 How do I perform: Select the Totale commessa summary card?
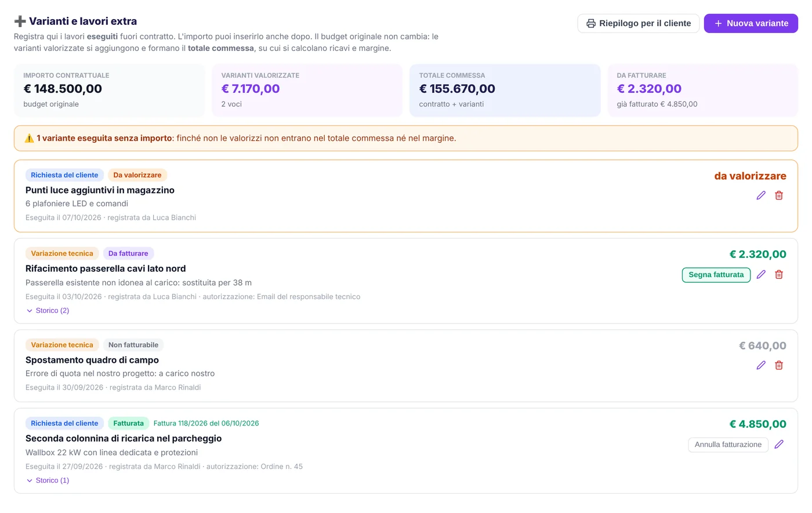pos(505,90)
